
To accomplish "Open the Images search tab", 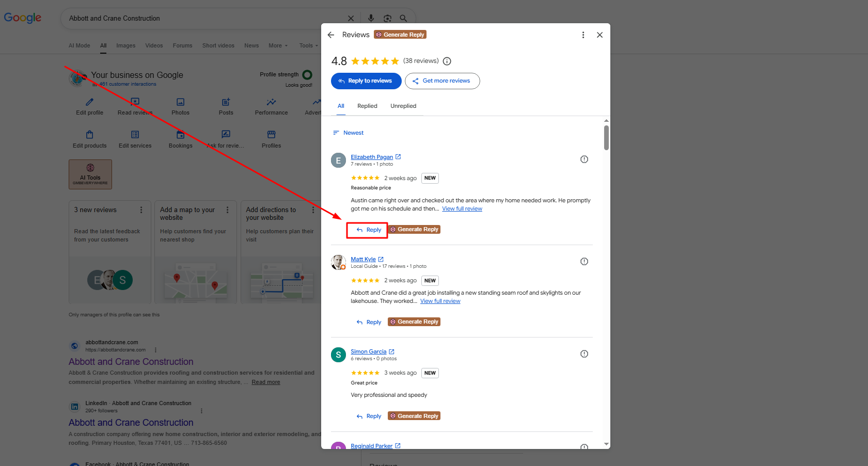I will pos(125,45).
